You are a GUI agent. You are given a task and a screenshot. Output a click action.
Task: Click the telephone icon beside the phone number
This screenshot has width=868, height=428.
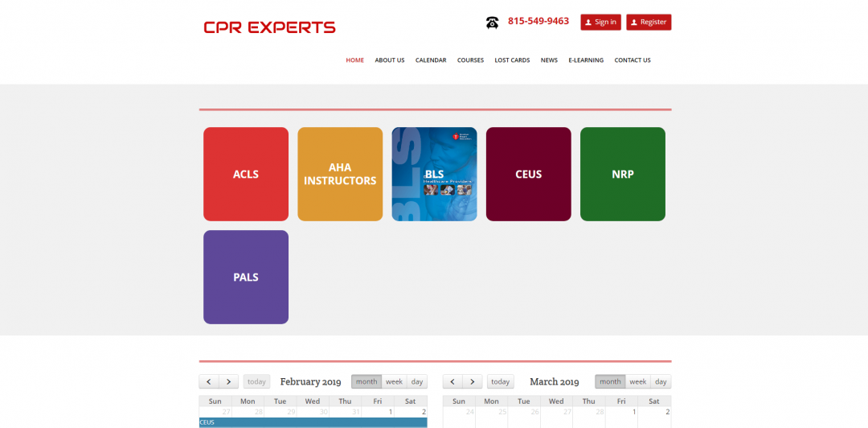tap(492, 23)
